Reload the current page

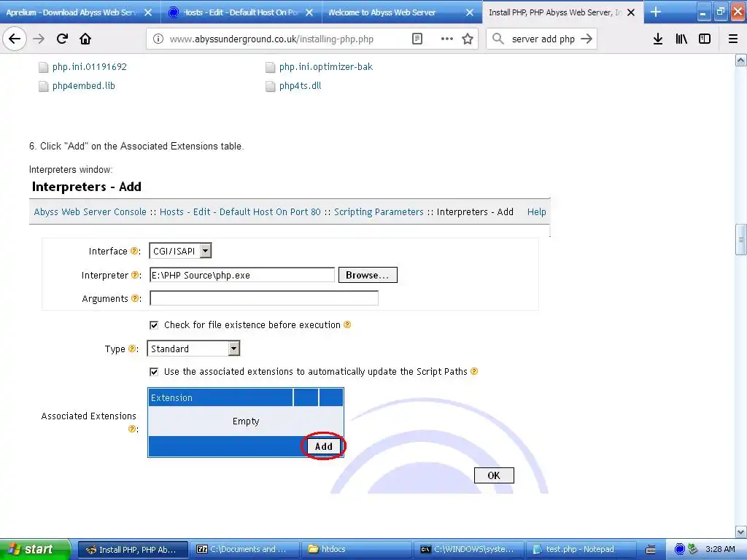click(x=62, y=39)
